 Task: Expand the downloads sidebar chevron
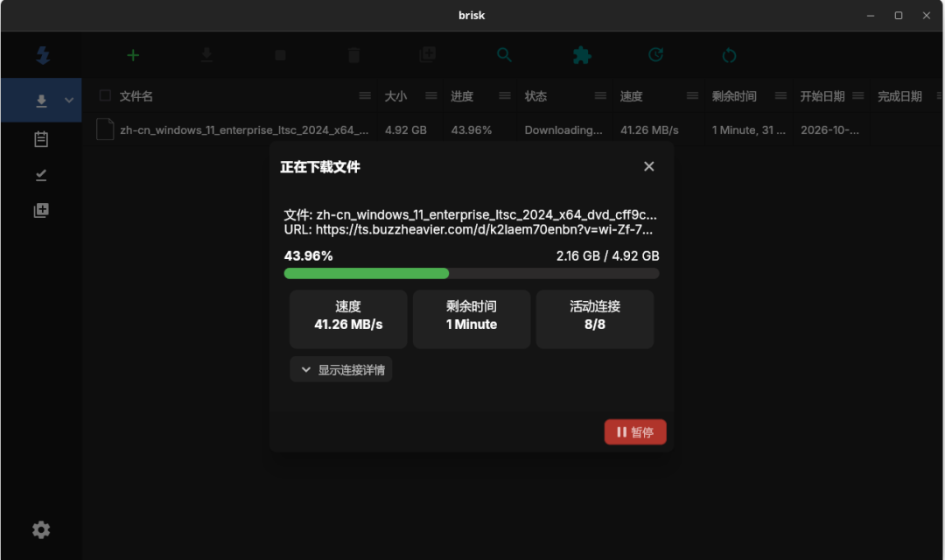pos(69,100)
